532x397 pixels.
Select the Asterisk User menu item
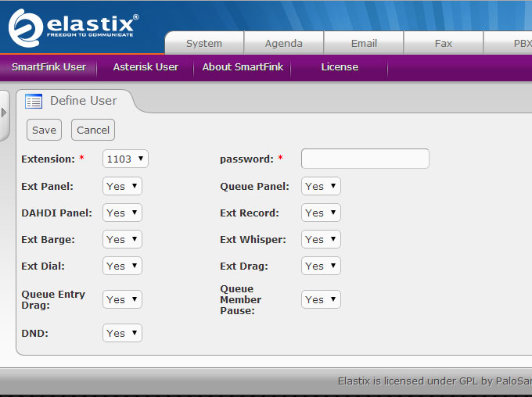click(146, 67)
